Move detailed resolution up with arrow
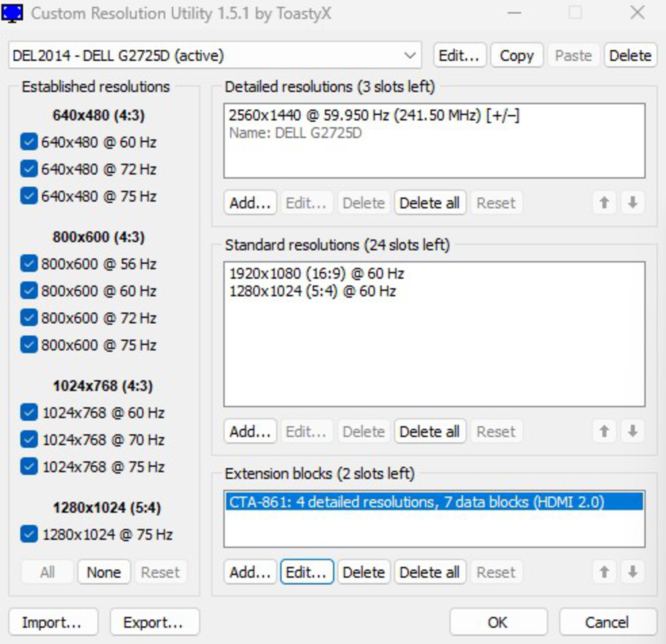Screen dimensions: 666x644 tap(604, 203)
